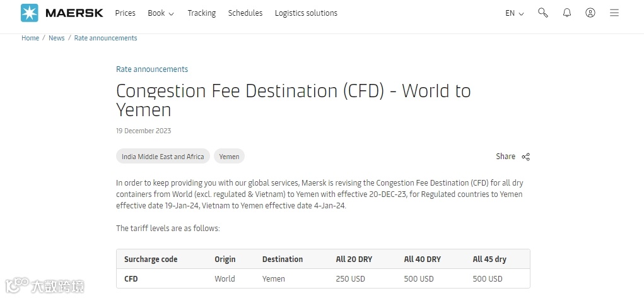644x298 pixels.
Task: Select the India Middle East and Africa tag
Action: coord(163,157)
